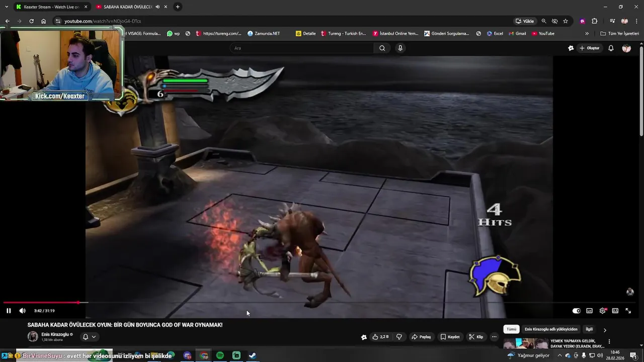This screenshot has width=644, height=362.
Task: Open the zoom magnifier in address bar
Action: [544, 21]
